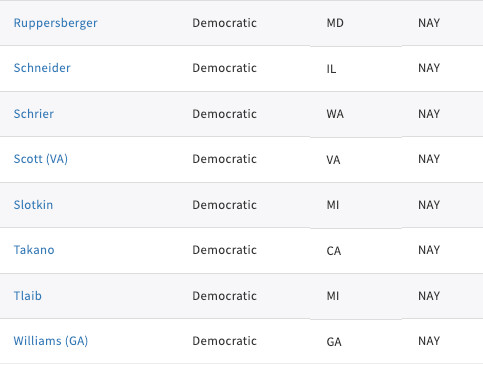The image size is (483, 365).
Task: Open the Schneider member link
Action: click(42, 68)
